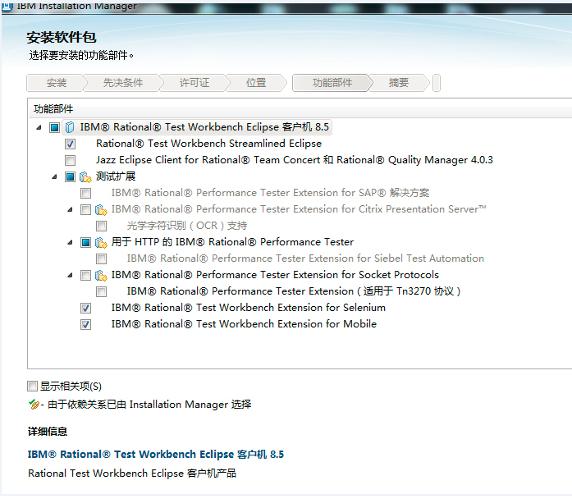Go to the 许可证 wizard step
572x496 pixels.
point(194,83)
